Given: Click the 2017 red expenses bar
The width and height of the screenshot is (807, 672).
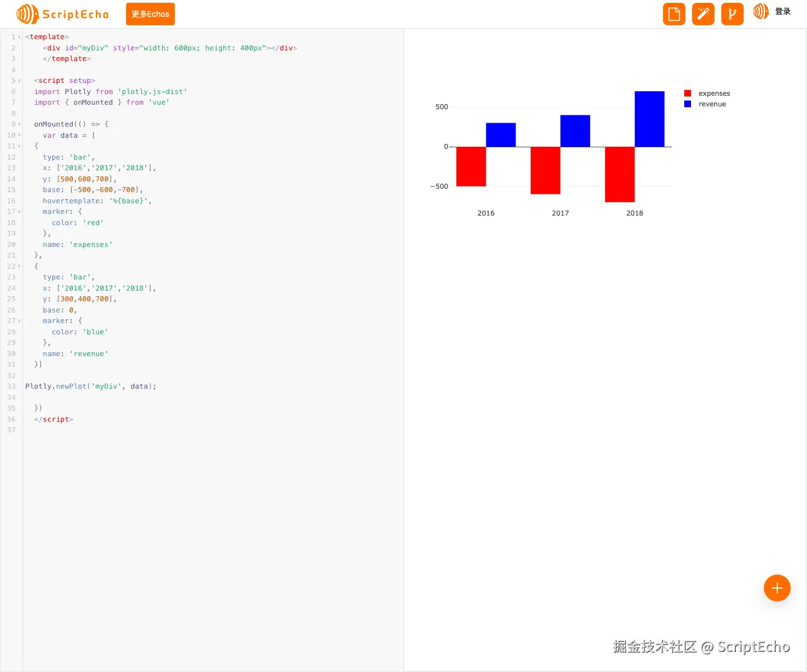Looking at the screenshot, I should (545, 170).
